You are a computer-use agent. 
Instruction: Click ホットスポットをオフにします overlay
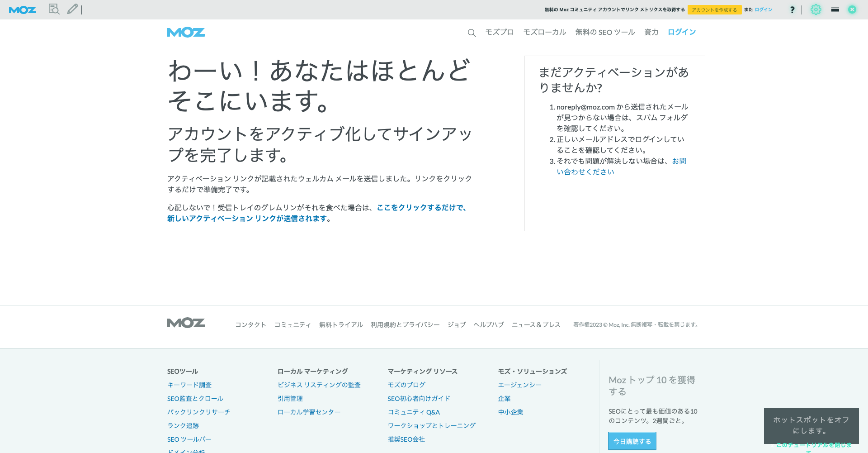(x=811, y=425)
